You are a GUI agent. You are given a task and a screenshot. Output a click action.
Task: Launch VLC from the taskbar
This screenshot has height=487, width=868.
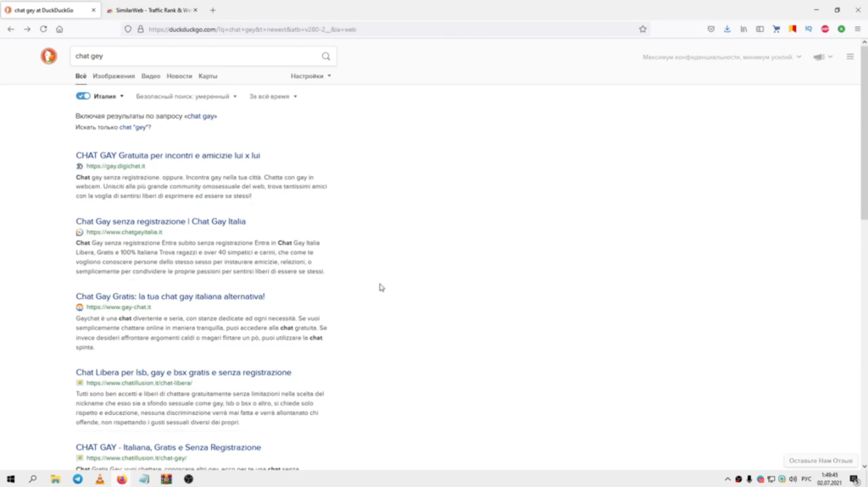tap(100, 479)
